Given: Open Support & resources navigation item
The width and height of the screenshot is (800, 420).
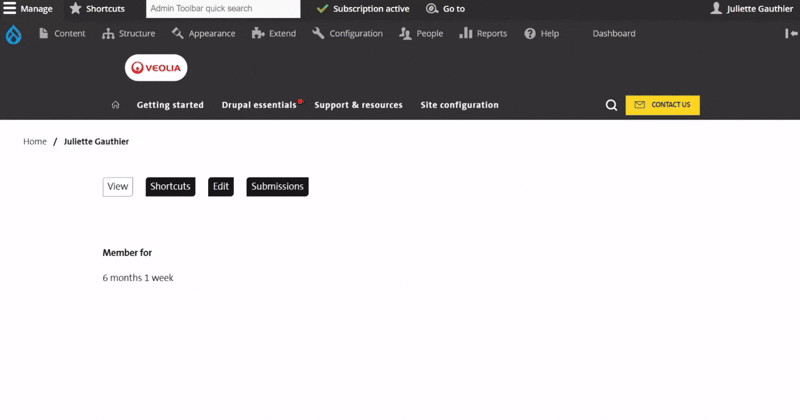Looking at the screenshot, I should [358, 105].
